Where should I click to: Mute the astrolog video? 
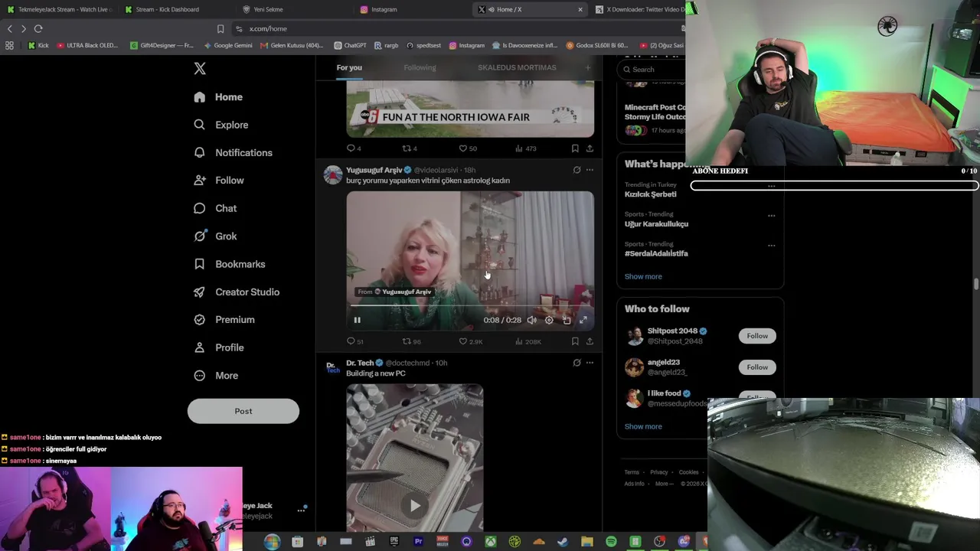coord(532,320)
